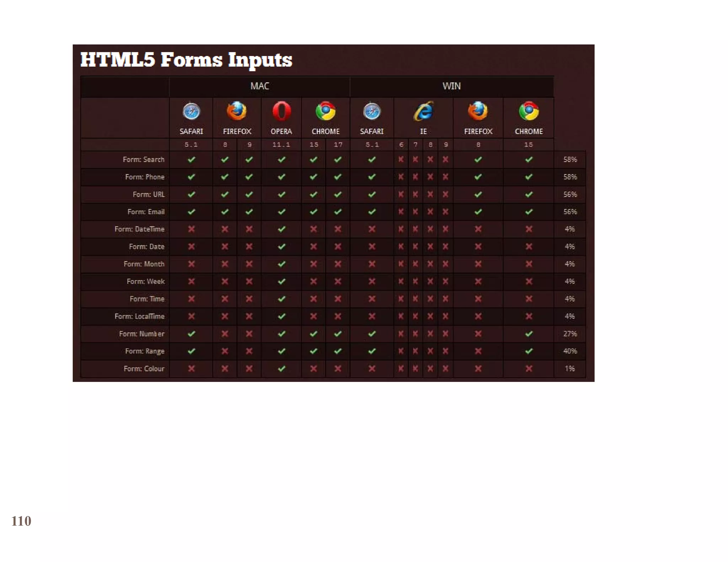
Task: Click page number 110
Action: pyautogui.click(x=21, y=521)
